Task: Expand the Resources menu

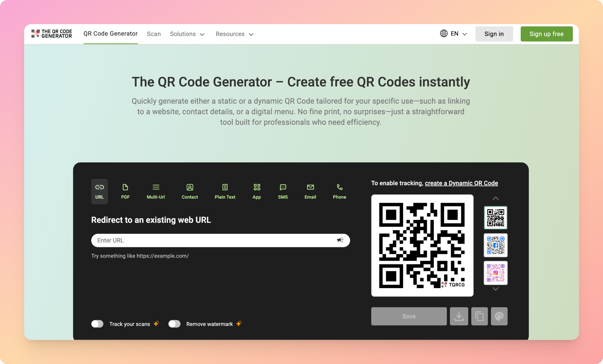Action: [x=235, y=34]
